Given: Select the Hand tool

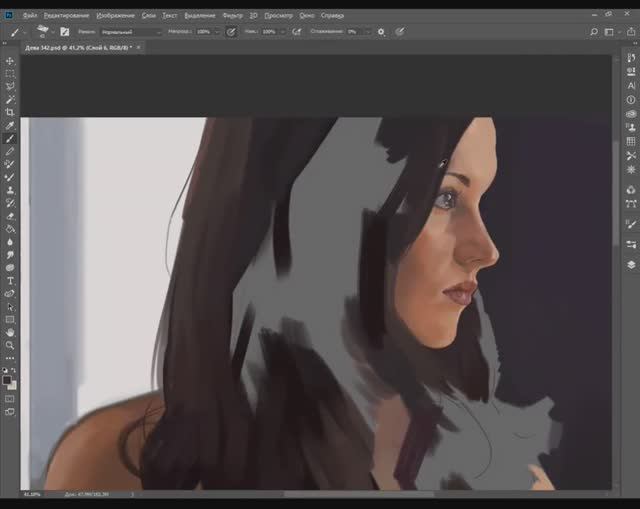Looking at the screenshot, I should pyautogui.click(x=10, y=332).
